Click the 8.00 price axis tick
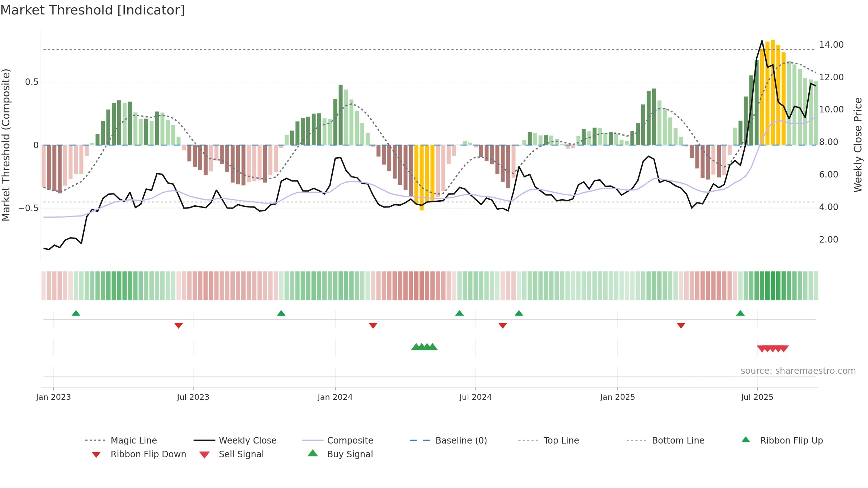This screenshot has width=868, height=488. 829,142
